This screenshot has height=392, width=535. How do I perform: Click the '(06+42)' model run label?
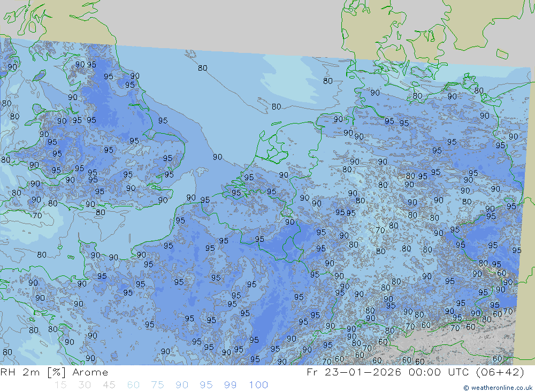(x=500, y=372)
